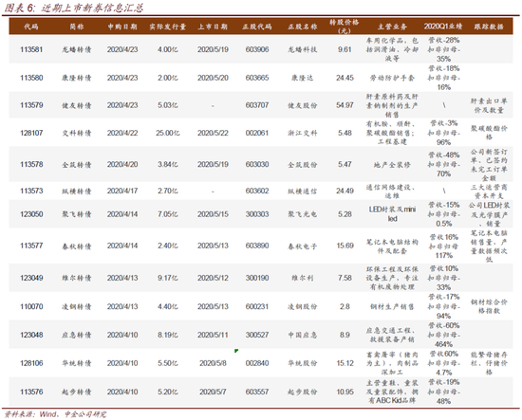Click listing date 2020/5/20

(213, 78)
